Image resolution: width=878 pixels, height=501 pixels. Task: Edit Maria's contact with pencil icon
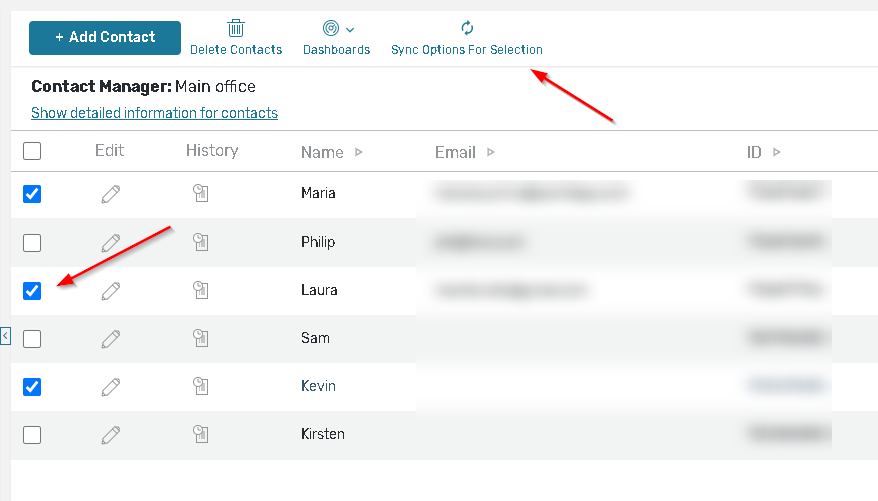(110, 194)
